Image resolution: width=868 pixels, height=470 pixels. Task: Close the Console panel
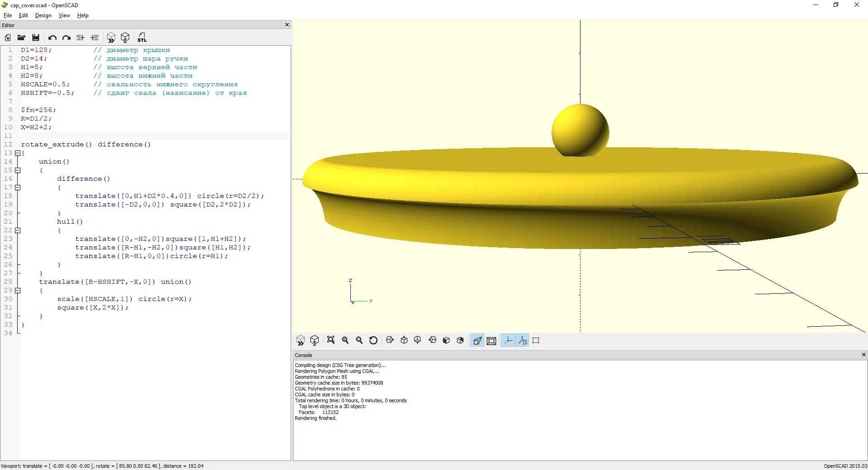864,355
